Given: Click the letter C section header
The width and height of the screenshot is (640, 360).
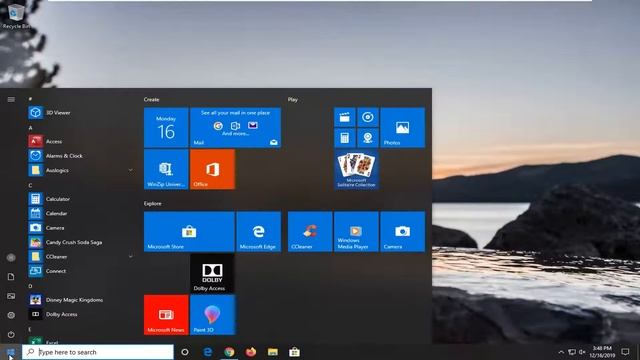Looking at the screenshot, I should click(x=30, y=185).
